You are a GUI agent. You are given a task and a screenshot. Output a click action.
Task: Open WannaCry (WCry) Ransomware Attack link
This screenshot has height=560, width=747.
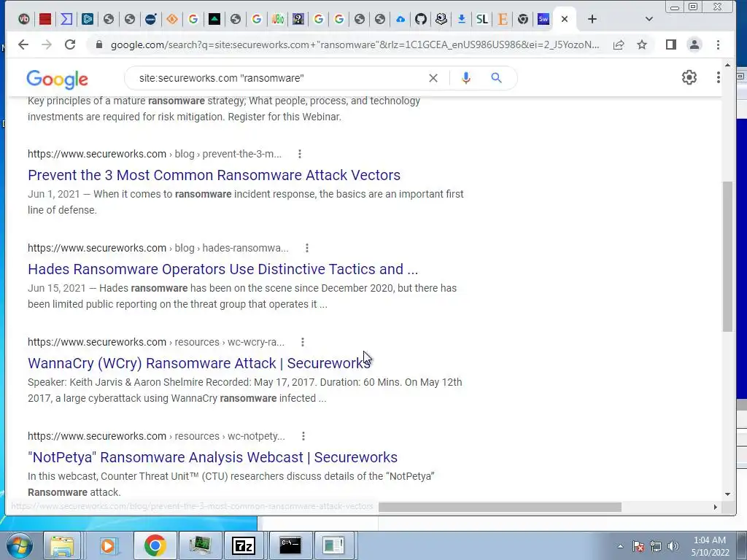pos(199,363)
